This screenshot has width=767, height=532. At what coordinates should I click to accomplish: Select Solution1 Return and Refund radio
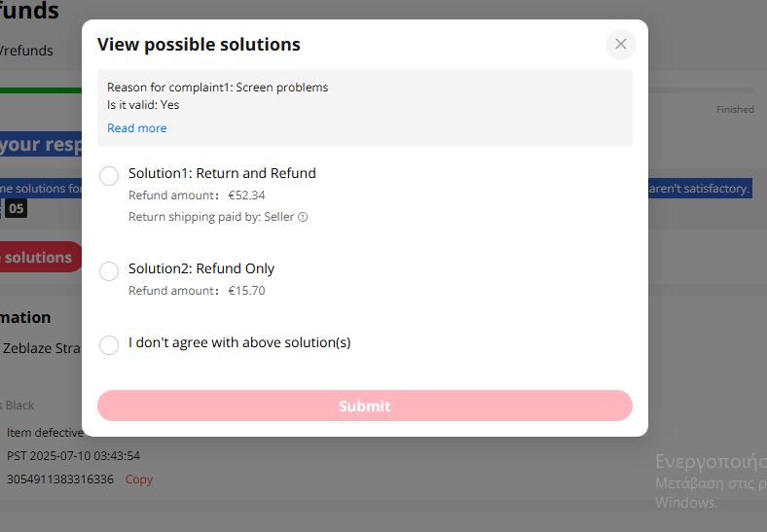109,176
